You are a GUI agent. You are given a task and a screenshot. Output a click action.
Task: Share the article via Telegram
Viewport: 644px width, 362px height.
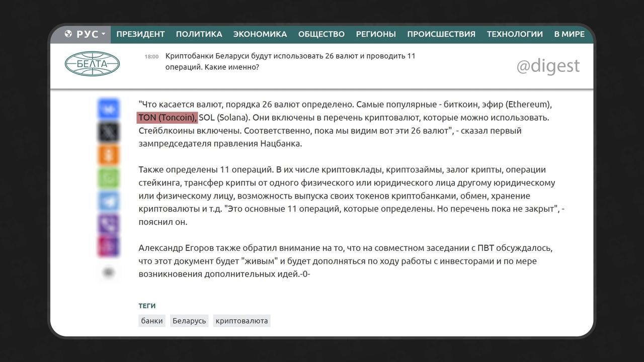[109, 201]
